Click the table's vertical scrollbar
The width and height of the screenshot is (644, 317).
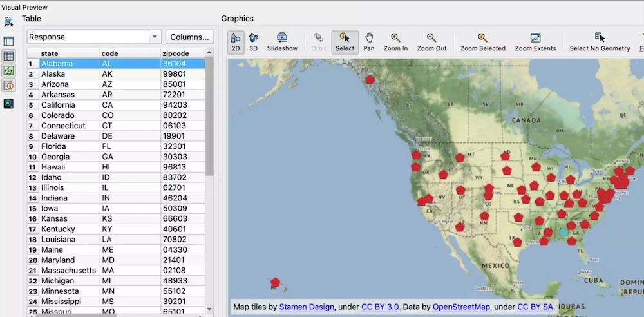[209, 116]
